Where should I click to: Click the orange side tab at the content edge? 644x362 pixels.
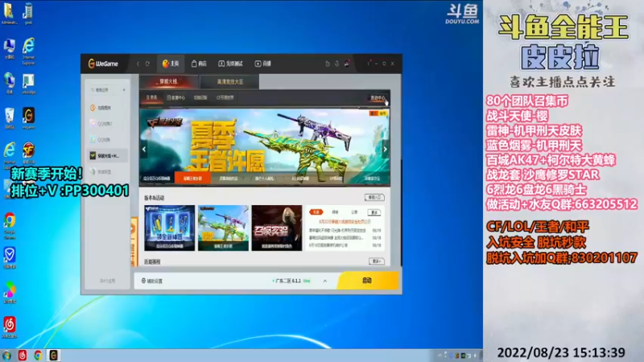pyautogui.click(x=134, y=242)
